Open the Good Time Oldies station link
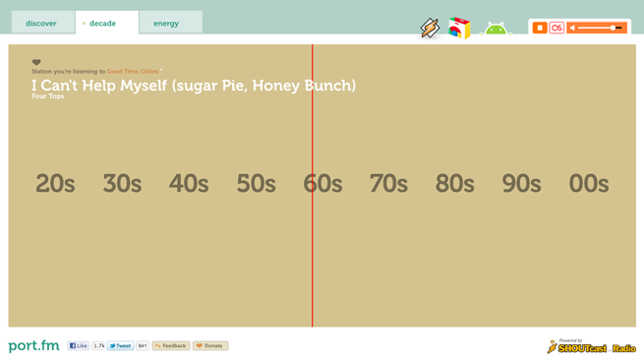 pyautogui.click(x=133, y=72)
